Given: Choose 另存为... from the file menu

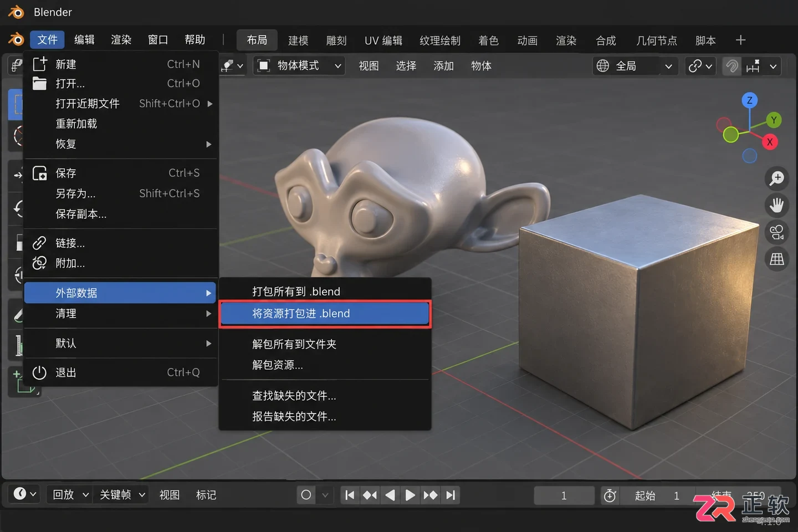Looking at the screenshot, I should click(x=121, y=193).
